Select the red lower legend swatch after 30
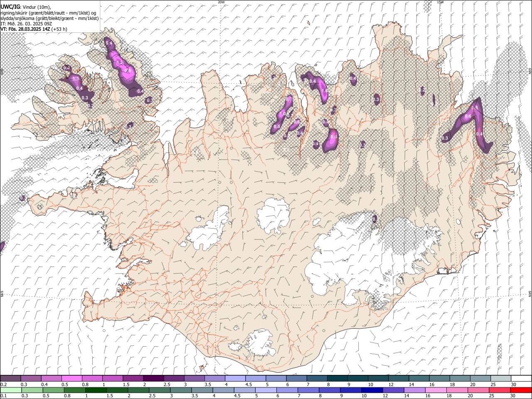Image resolution: width=532 pixels, height=399 pixels. 520,390
